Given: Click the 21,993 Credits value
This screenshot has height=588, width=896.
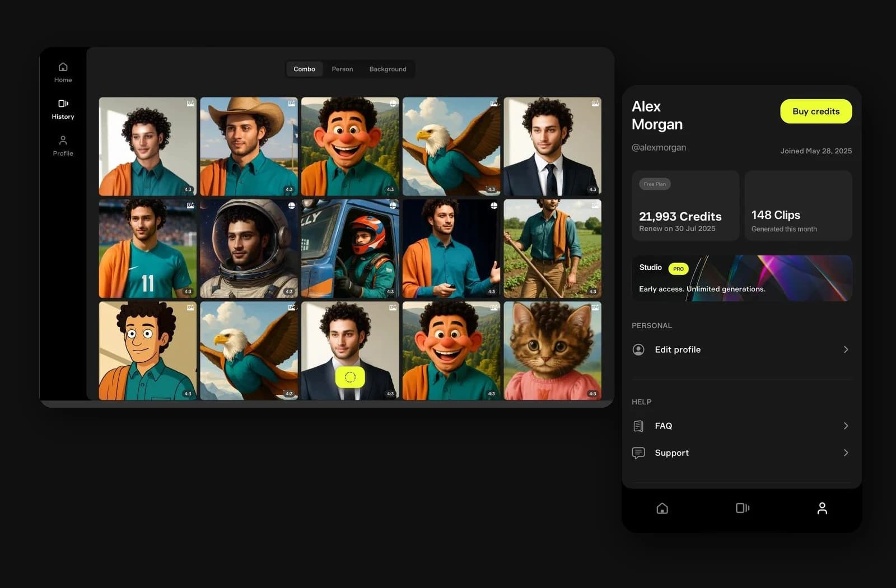Looking at the screenshot, I should [680, 216].
